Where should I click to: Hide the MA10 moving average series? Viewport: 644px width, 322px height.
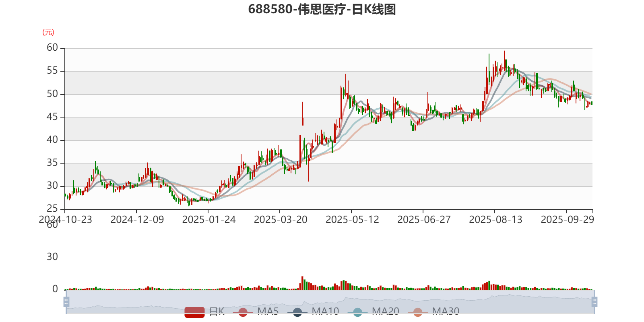click(313, 312)
